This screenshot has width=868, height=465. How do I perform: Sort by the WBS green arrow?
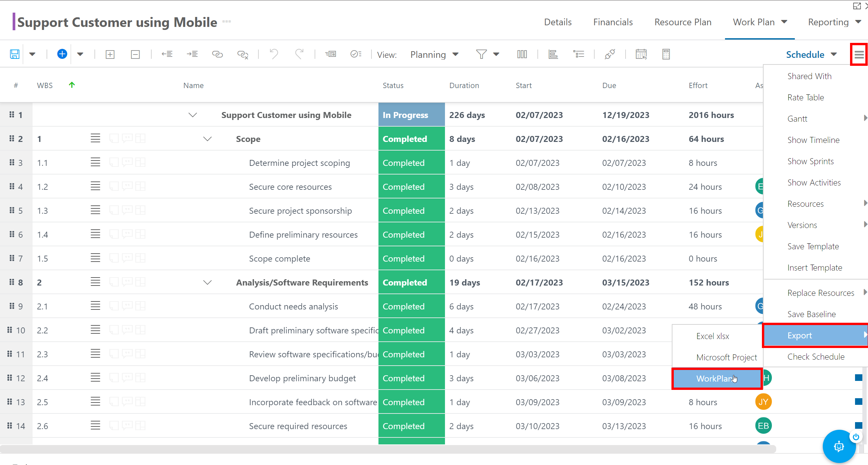coord(72,85)
